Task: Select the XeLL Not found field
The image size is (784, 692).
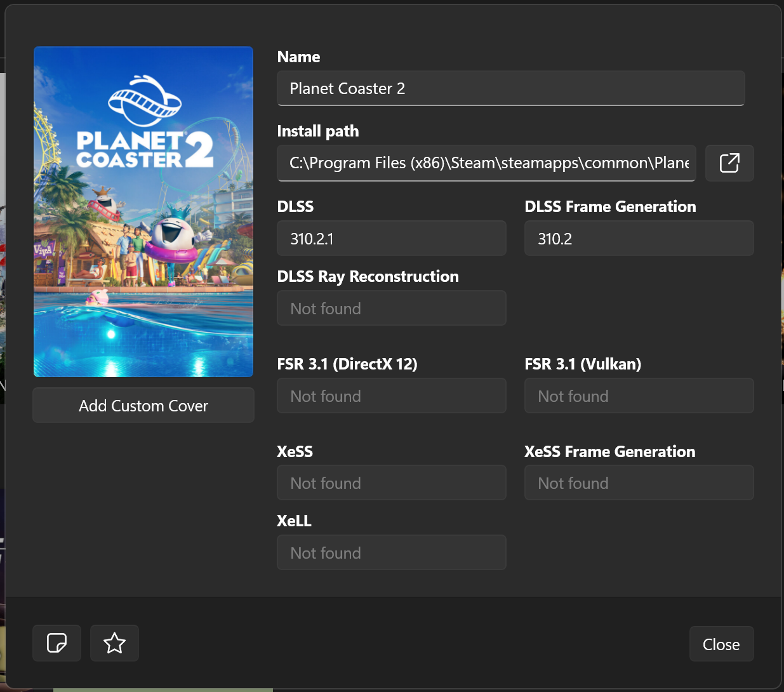Action: 392,553
